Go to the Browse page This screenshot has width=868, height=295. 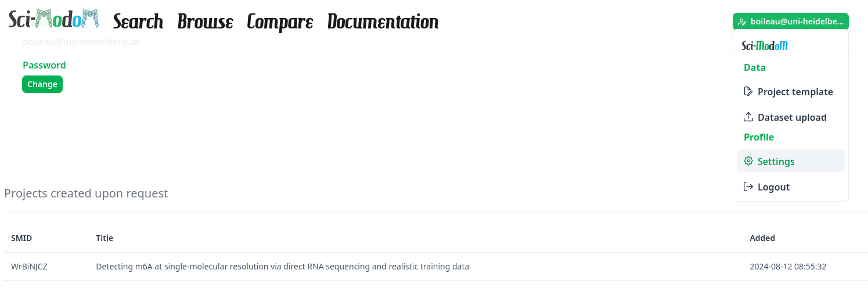[x=206, y=22]
